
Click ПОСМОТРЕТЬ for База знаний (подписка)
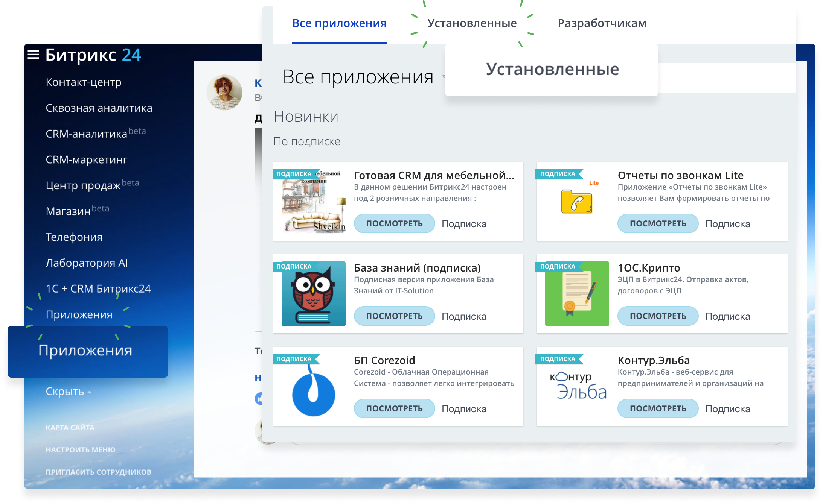point(394,316)
